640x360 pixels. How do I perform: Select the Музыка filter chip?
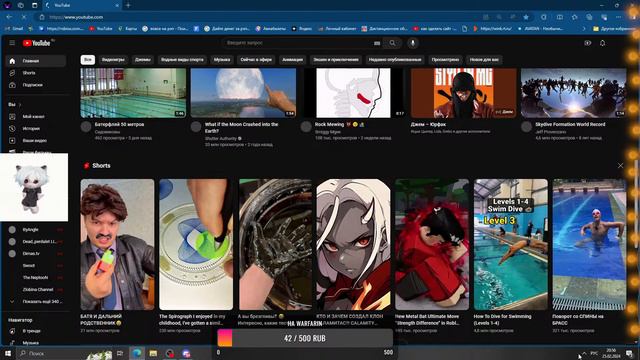click(222, 60)
